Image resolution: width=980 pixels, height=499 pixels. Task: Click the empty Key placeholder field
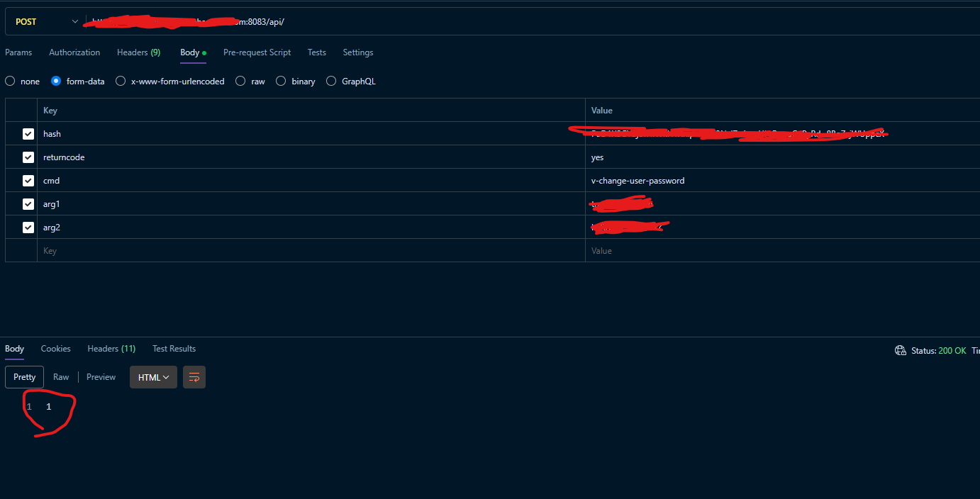(x=311, y=251)
